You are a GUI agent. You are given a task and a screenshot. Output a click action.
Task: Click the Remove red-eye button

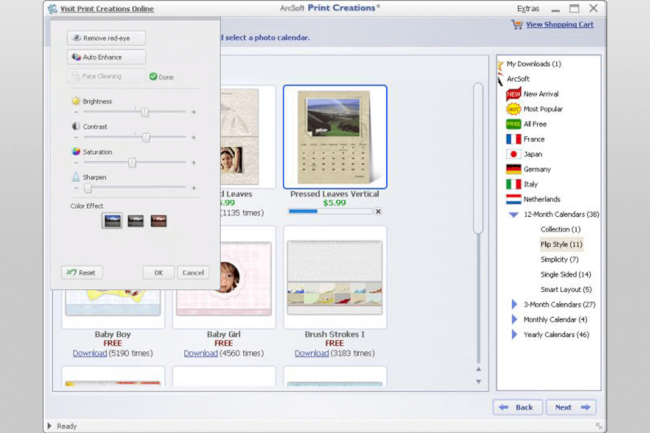(106, 38)
